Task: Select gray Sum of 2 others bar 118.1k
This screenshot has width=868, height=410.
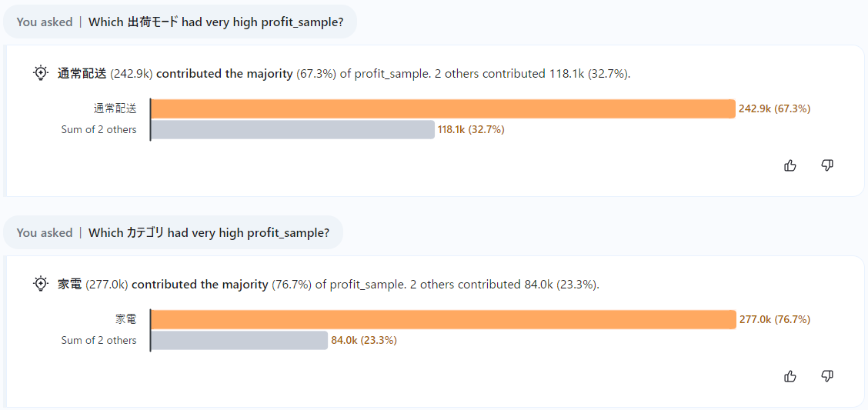Action: [x=293, y=129]
